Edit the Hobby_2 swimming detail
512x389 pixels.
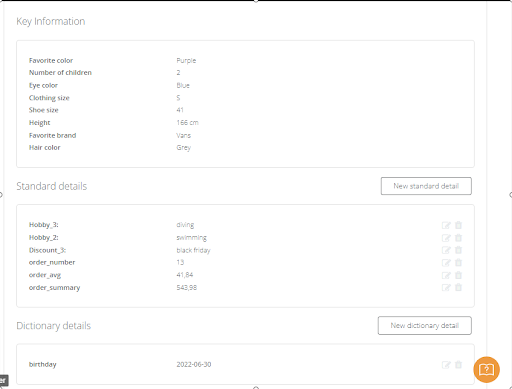(x=446, y=238)
